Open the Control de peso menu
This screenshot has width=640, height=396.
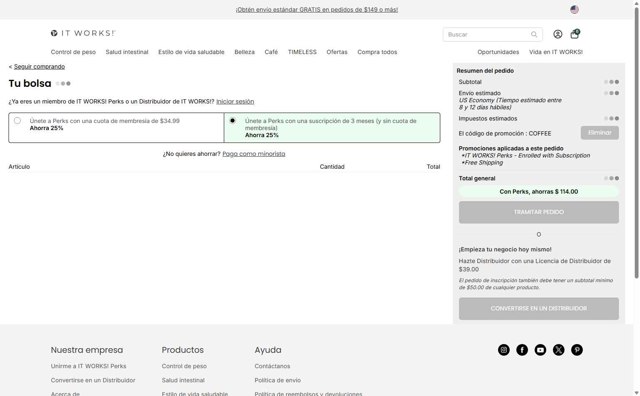point(73,52)
